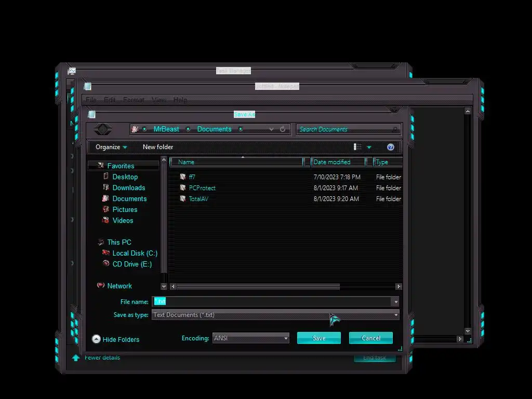The width and height of the screenshot is (532, 399).
Task: Click the Search Documents field
Action: 349,129
